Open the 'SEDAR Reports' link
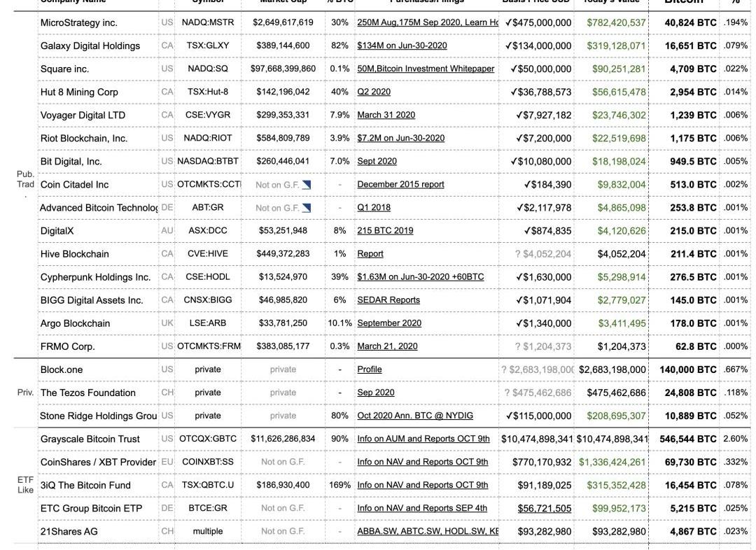 tap(388, 300)
